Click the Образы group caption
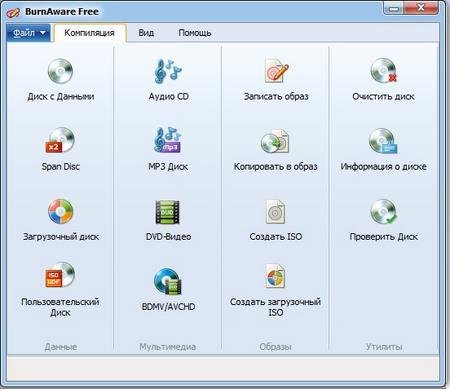The image size is (450, 389). point(275,347)
